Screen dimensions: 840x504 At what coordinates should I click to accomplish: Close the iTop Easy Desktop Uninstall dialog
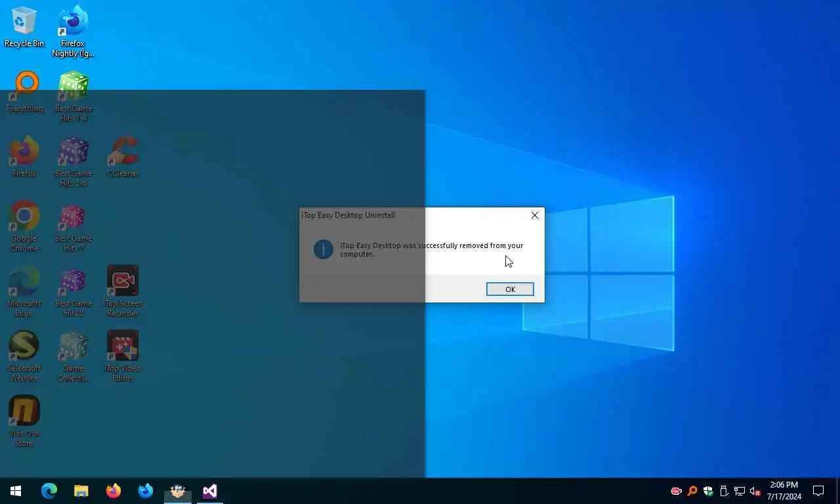point(534,215)
